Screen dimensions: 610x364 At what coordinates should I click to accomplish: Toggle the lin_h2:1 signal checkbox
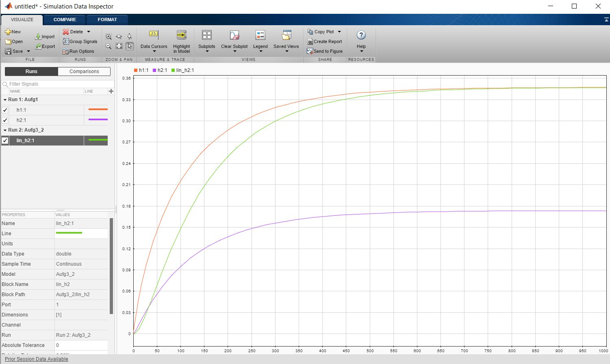(5, 141)
